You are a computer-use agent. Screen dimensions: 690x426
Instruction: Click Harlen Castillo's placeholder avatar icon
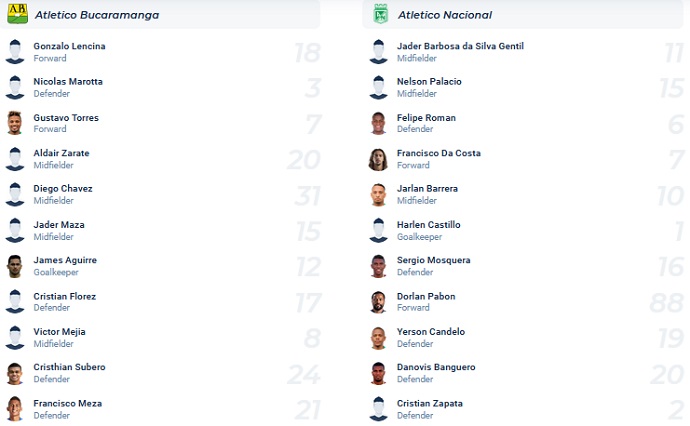coord(379,231)
